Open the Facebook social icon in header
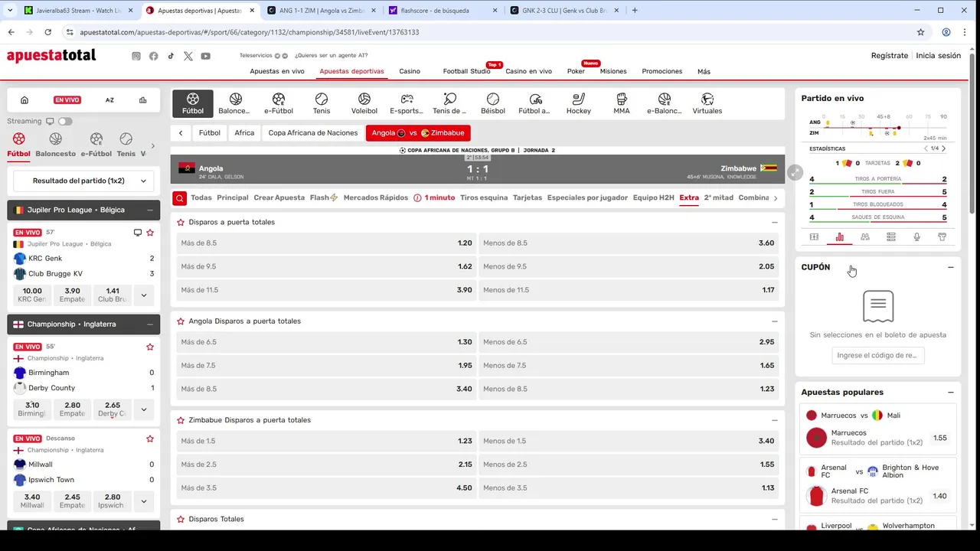This screenshot has height=551, width=980. [x=154, y=56]
